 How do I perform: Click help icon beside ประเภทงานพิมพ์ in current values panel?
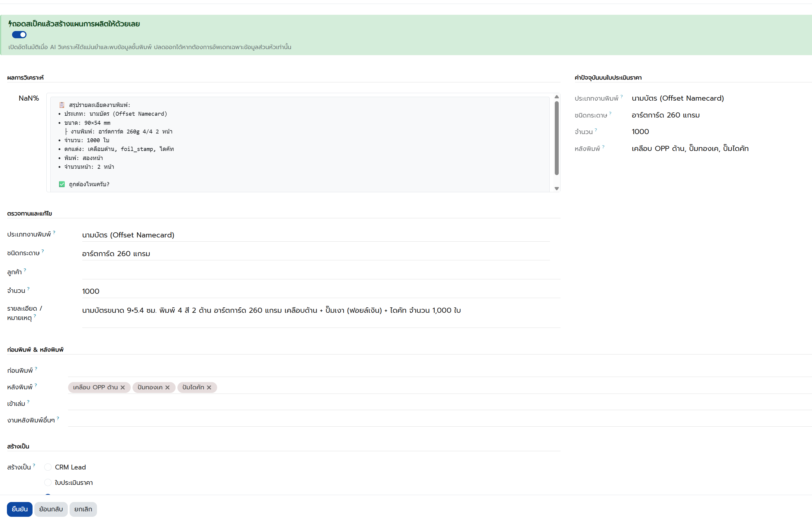point(622,96)
